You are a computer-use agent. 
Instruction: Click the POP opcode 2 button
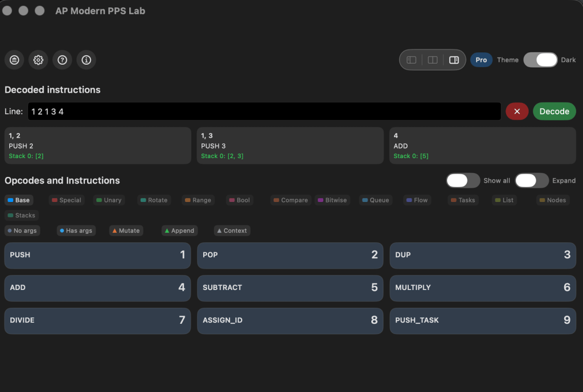(290, 255)
